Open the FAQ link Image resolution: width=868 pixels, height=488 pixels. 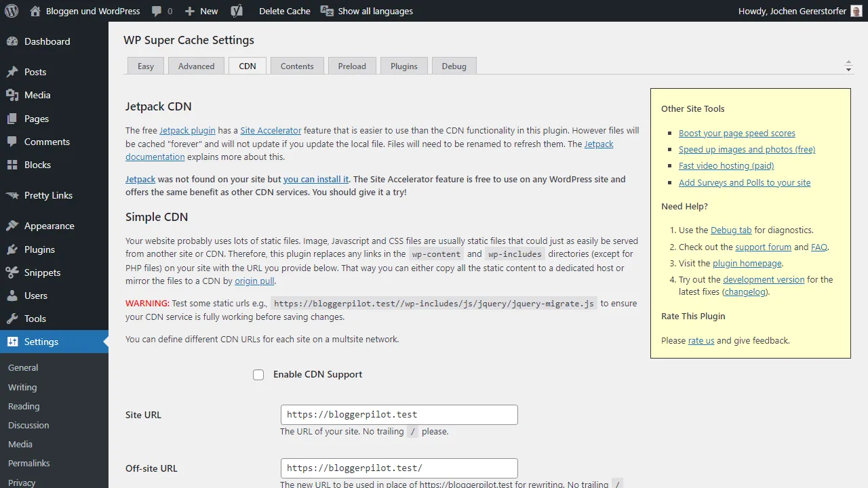tap(819, 247)
